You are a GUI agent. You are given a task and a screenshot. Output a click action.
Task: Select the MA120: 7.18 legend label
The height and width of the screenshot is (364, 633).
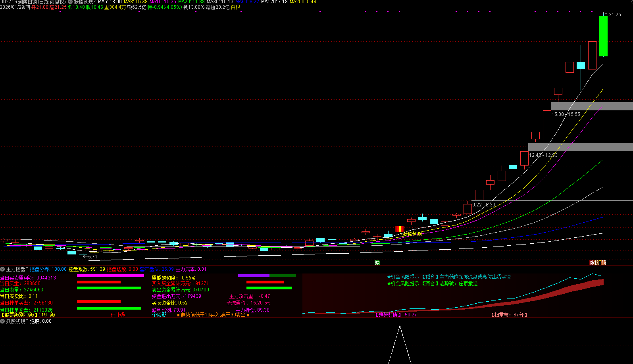[275, 2]
